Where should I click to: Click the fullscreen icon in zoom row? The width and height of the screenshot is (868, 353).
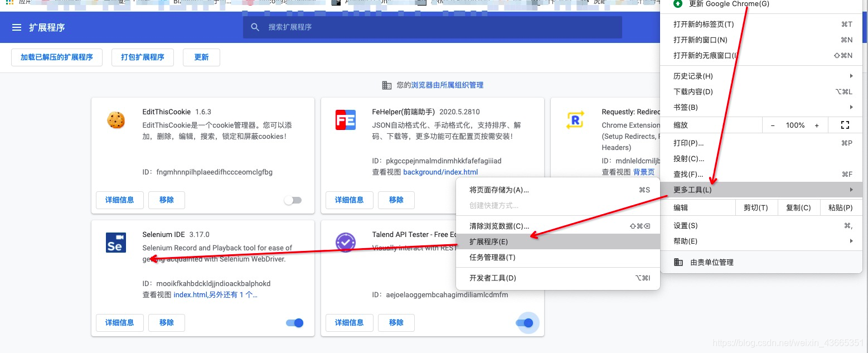(x=845, y=125)
